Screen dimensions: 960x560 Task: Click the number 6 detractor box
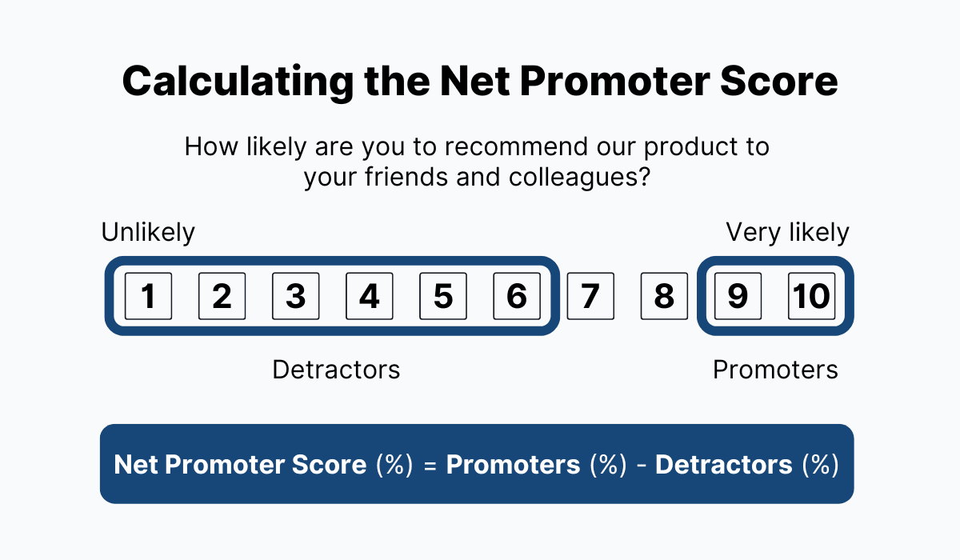click(516, 296)
